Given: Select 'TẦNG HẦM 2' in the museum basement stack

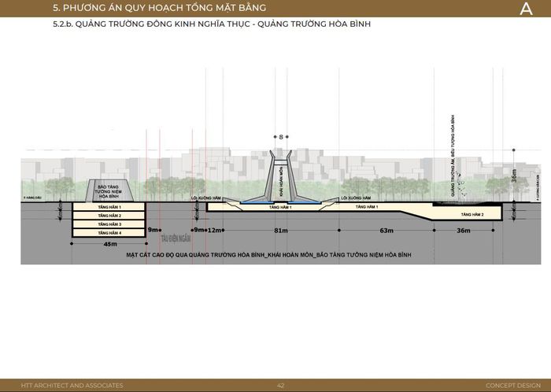Looking at the screenshot, I should coord(109,216).
